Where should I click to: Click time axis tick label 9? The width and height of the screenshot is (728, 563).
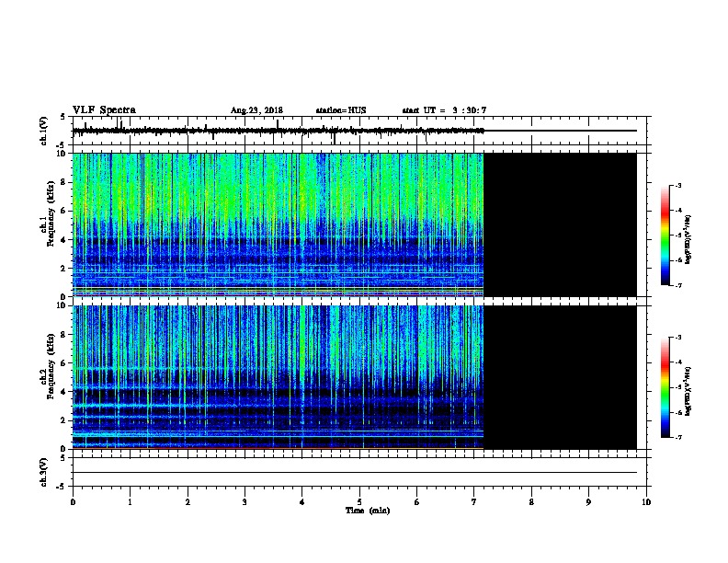(x=588, y=501)
